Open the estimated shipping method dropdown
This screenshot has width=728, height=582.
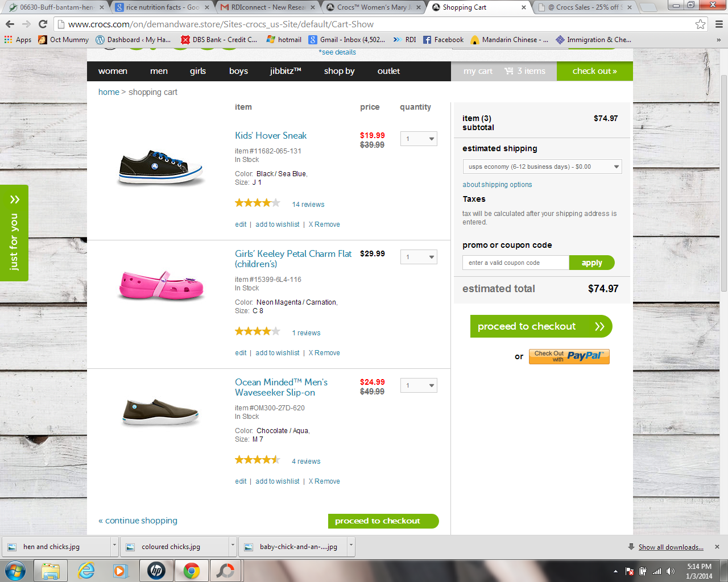tap(543, 167)
